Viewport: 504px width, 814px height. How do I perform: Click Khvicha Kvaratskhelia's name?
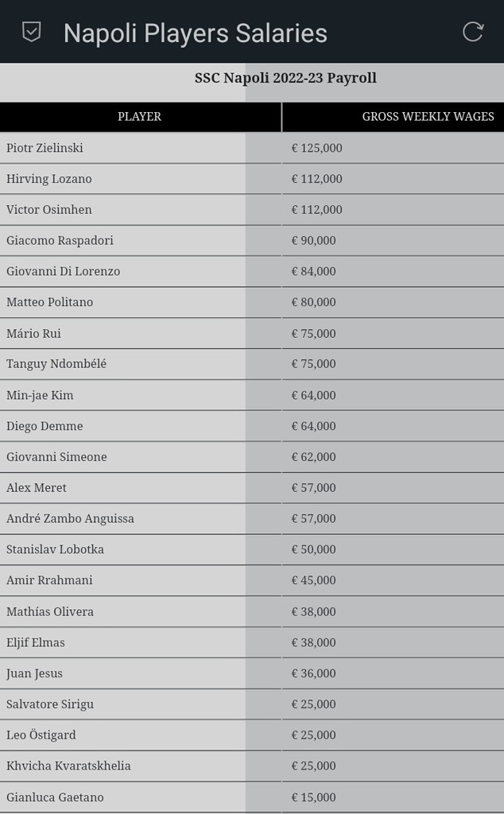coord(68,766)
